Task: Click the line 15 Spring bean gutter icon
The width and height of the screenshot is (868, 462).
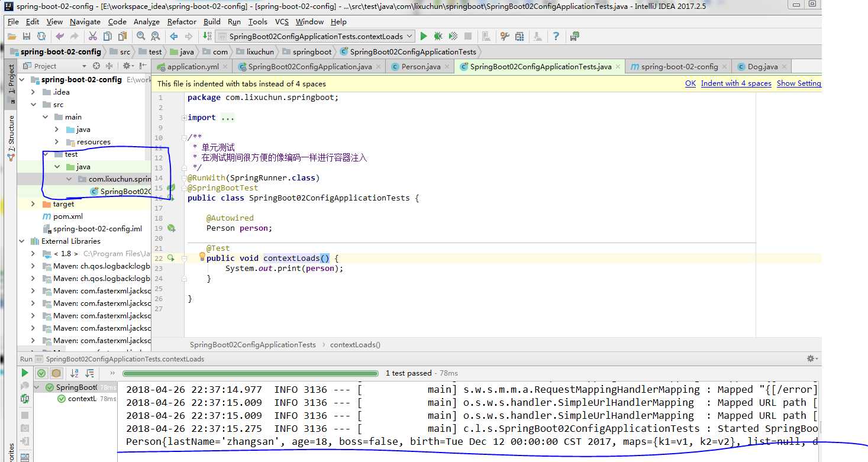Action: point(171,188)
